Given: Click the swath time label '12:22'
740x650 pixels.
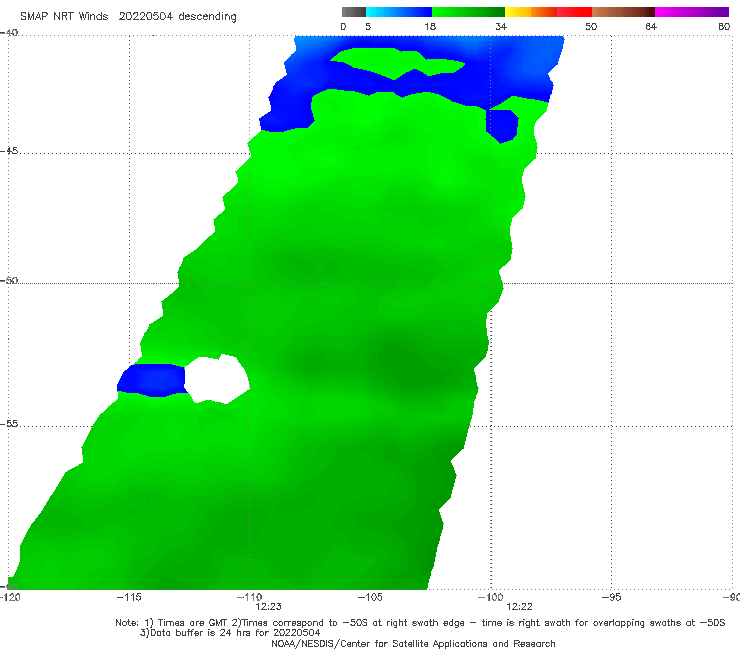Looking at the screenshot, I should point(519,607).
